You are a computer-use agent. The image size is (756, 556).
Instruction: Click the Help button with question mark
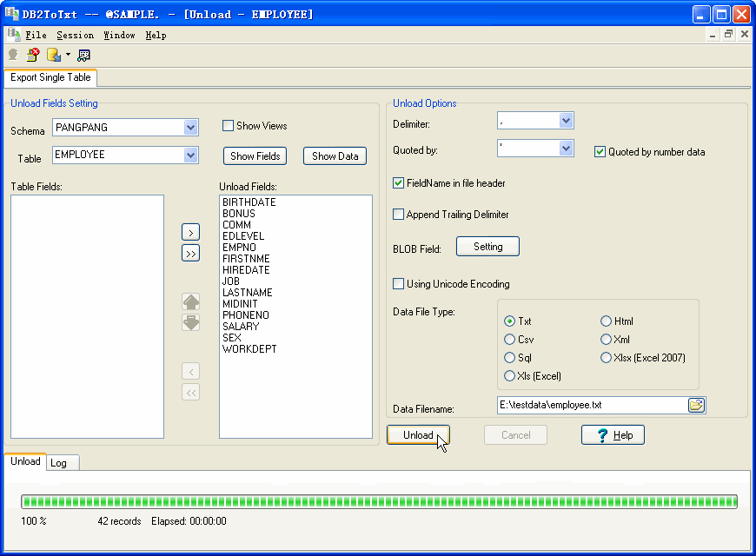[x=613, y=435]
